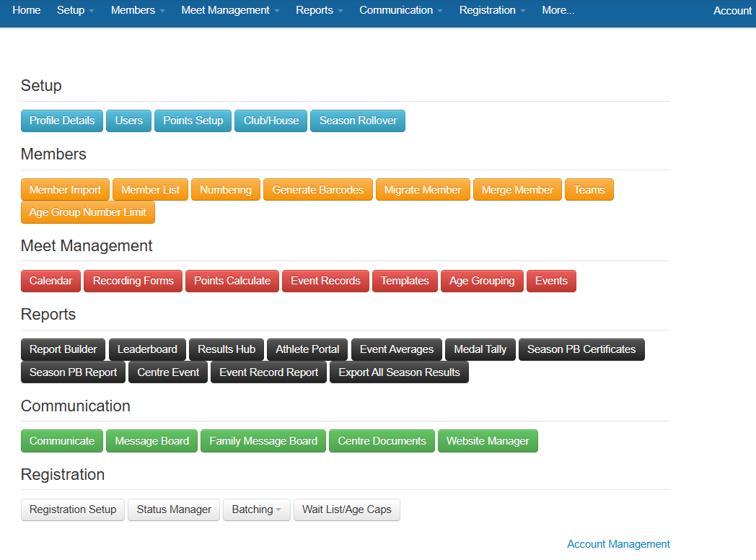Open Registration Setup
This screenshot has height=560, width=756.
tap(72, 509)
